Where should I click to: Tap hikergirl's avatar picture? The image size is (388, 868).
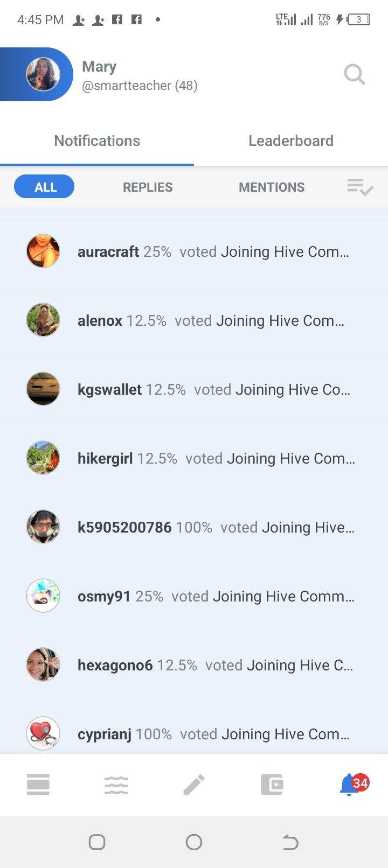43,458
